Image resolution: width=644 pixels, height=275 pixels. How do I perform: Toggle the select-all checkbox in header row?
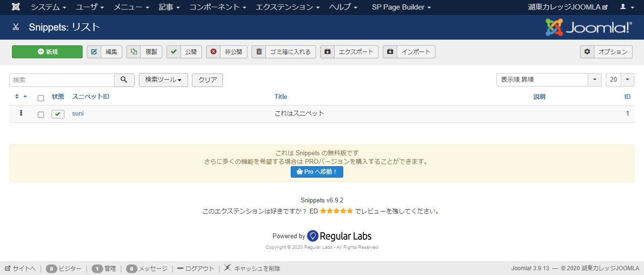41,97
